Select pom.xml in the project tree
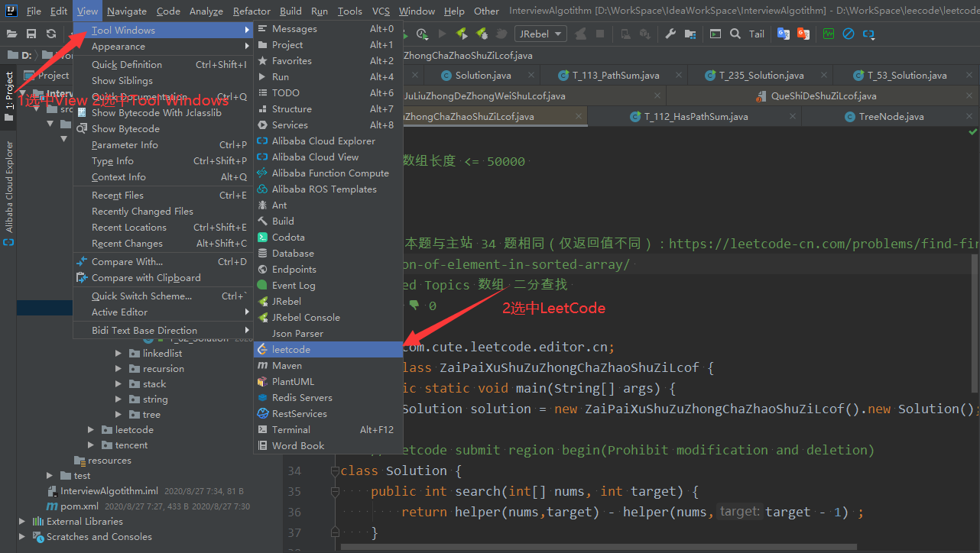The height and width of the screenshot is (553, 980). coord(79,506)
